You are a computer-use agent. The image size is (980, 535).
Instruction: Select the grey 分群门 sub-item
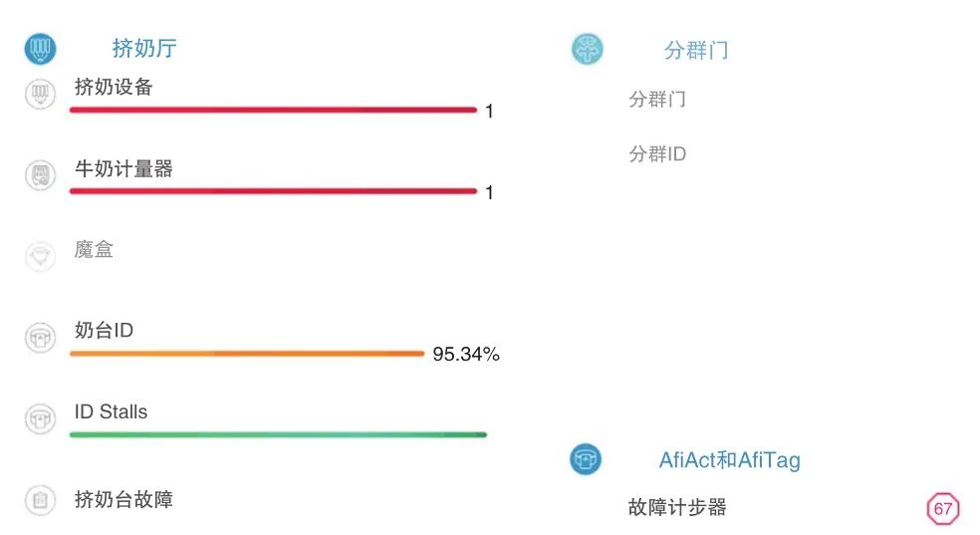click(x=657, y=99)
